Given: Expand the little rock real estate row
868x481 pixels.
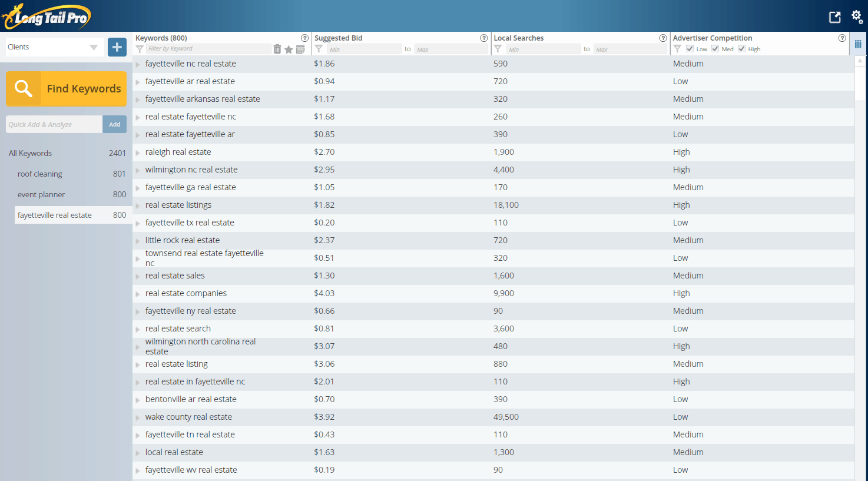Looking at the screenshot, I should tap(138, 241).
